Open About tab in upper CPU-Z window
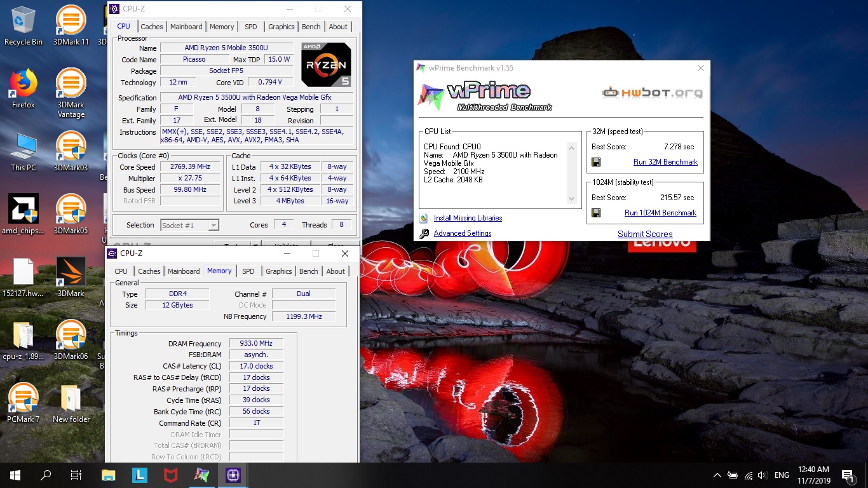 [338, 27]
